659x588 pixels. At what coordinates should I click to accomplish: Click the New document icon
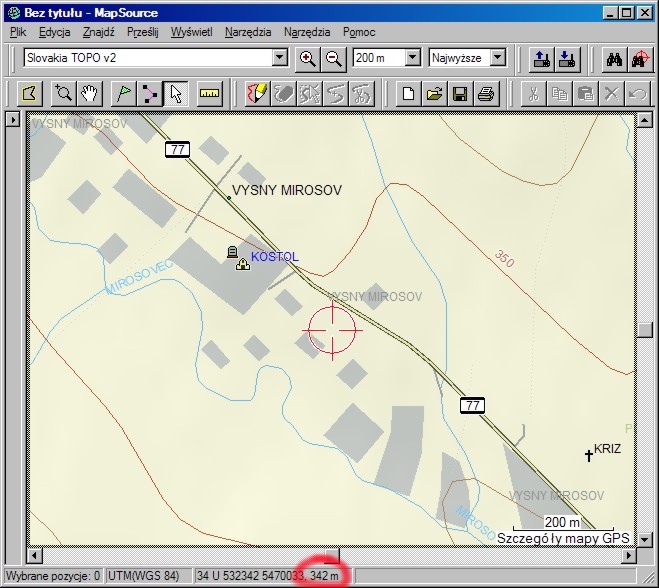click(x=409, y=93)
